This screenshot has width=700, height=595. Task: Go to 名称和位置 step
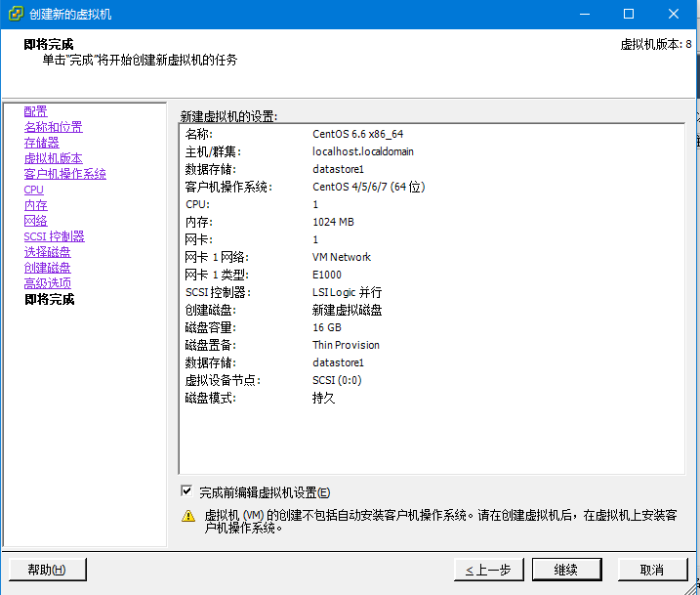pos(53,127)
